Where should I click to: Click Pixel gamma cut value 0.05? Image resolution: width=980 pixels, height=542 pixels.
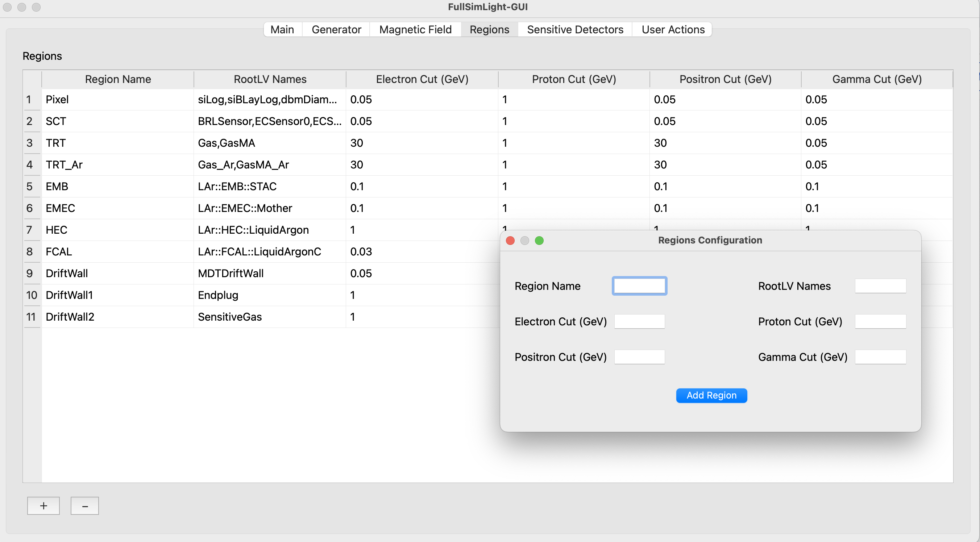tap(877, 100)
